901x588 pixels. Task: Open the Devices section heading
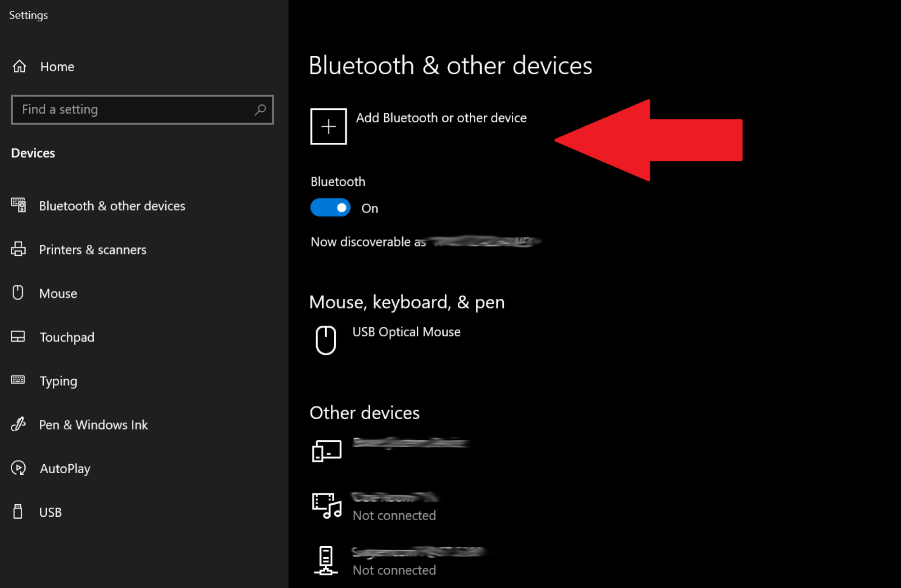coord(33,153)
